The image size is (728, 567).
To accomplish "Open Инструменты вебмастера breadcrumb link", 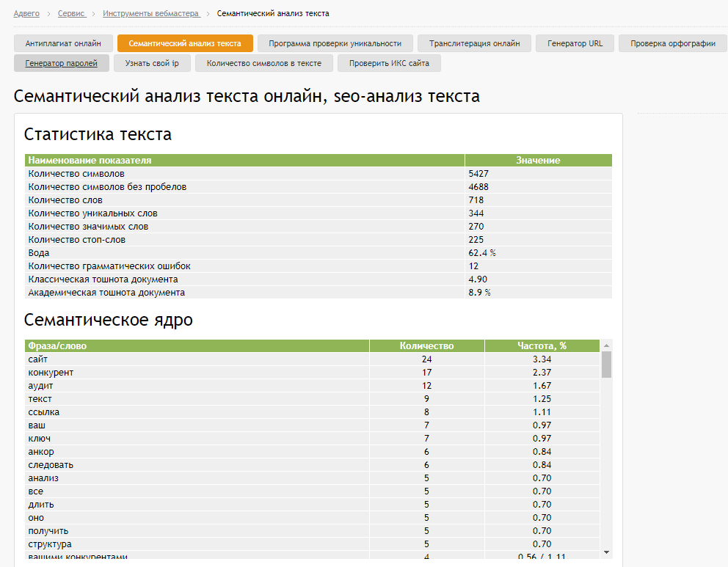I will [x=151, y=13].
